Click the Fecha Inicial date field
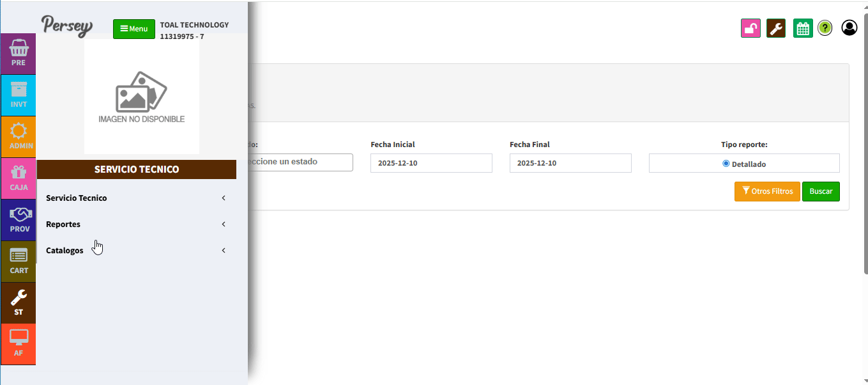The width and height of the screenshot is (868, 385). click(x=431, y=163)
